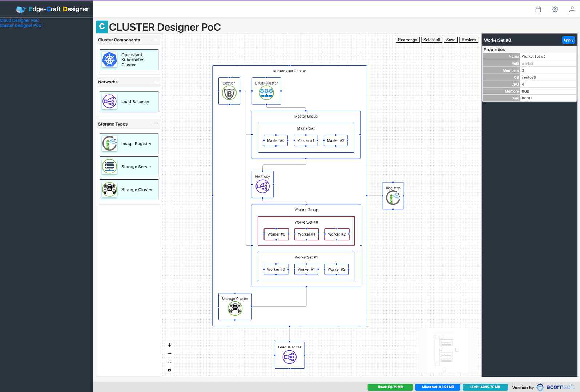Edit the CPU property value
This screenshot has width=580, height=392.
pyautogui.click(x=548, y=84)
